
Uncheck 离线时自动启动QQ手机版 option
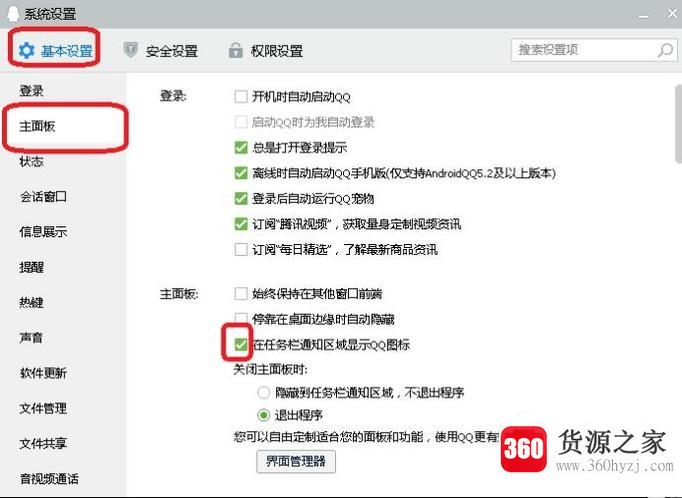241,173
